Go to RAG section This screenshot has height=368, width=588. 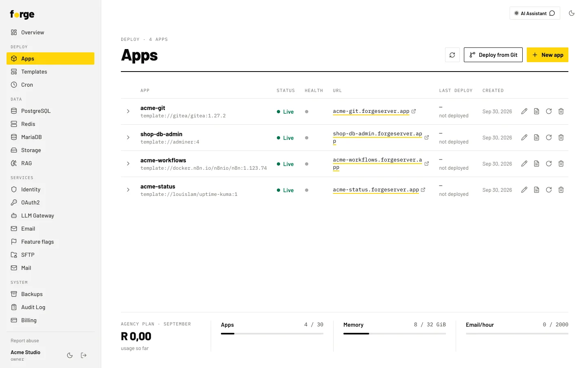point(51,163)
